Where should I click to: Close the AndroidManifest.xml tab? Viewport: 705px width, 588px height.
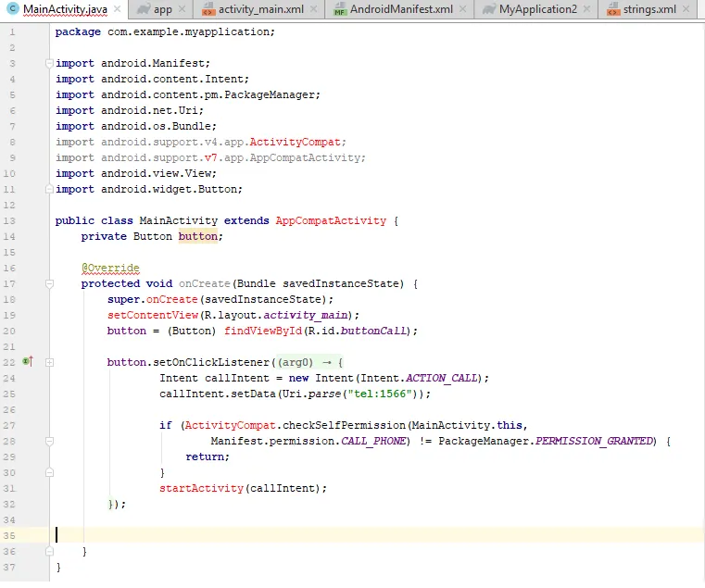coord(462,9)
